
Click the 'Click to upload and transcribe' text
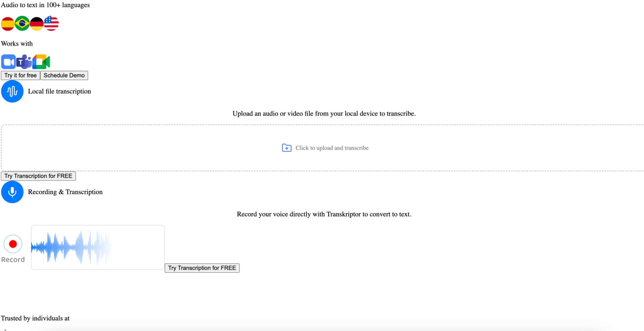pos(332,148)
